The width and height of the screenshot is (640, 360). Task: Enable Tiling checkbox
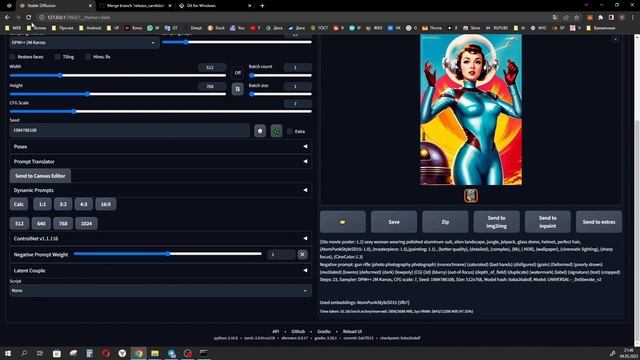tap(58, 57)
